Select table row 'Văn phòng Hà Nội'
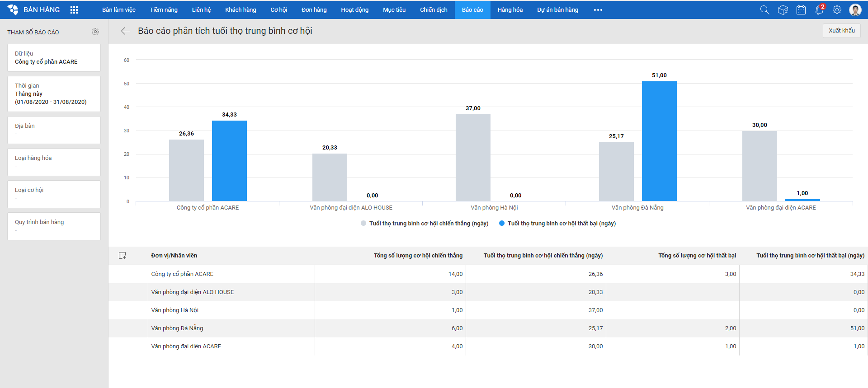This screenshot has width=868, height=388. coord(488,310)
